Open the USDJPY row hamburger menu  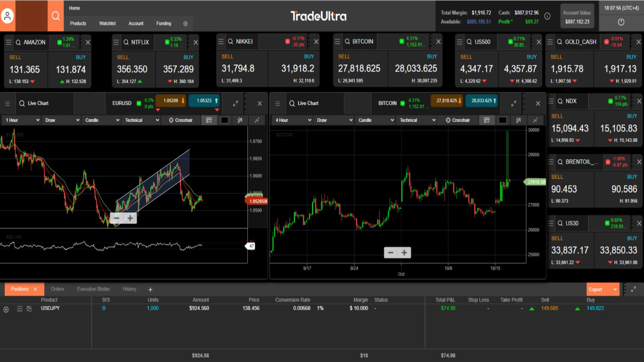[20, 309]
